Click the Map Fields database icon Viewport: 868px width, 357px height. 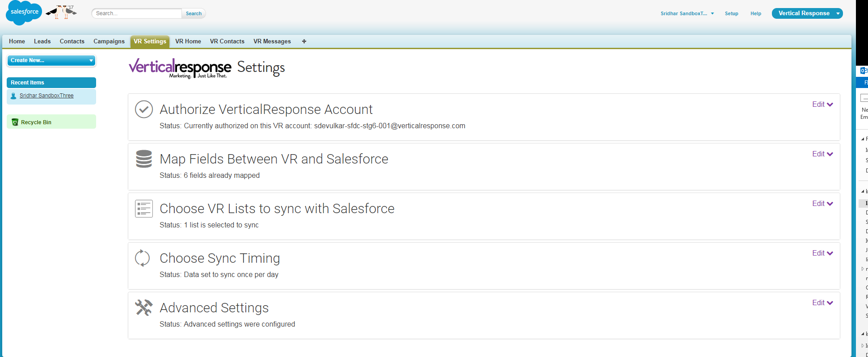pos(144,159)
